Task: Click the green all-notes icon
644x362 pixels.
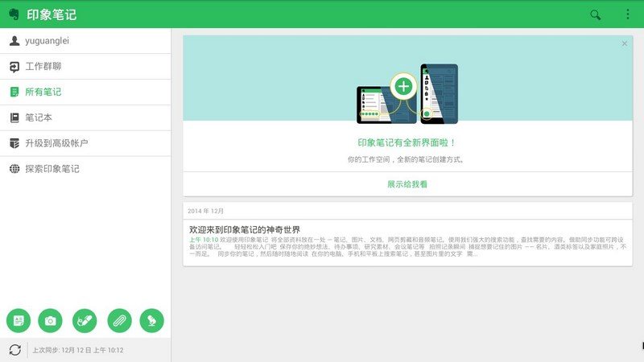Action: point(14,92)
